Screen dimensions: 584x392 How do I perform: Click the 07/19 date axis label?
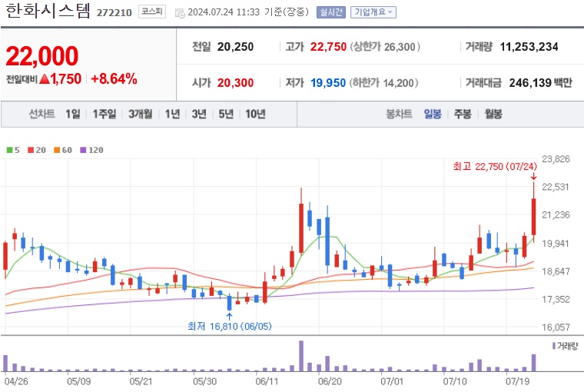pos(517,381)
